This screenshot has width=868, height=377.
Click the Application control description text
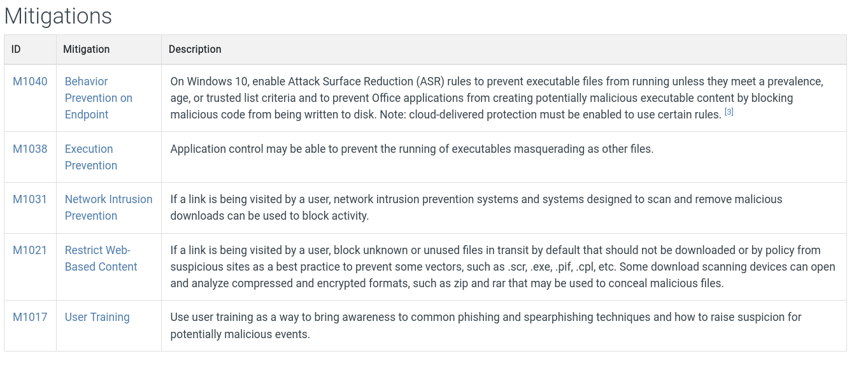(411, 149)
